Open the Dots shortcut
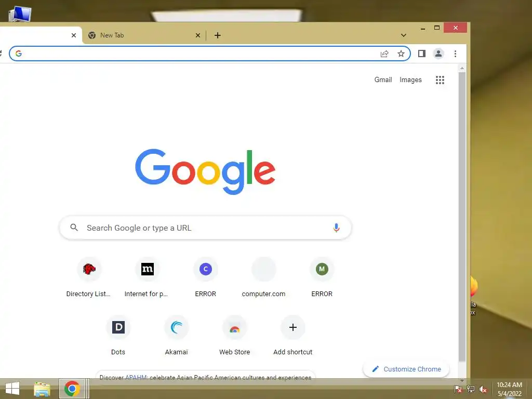This screenshot has width=532, height=399. click(x=118, y=336)
